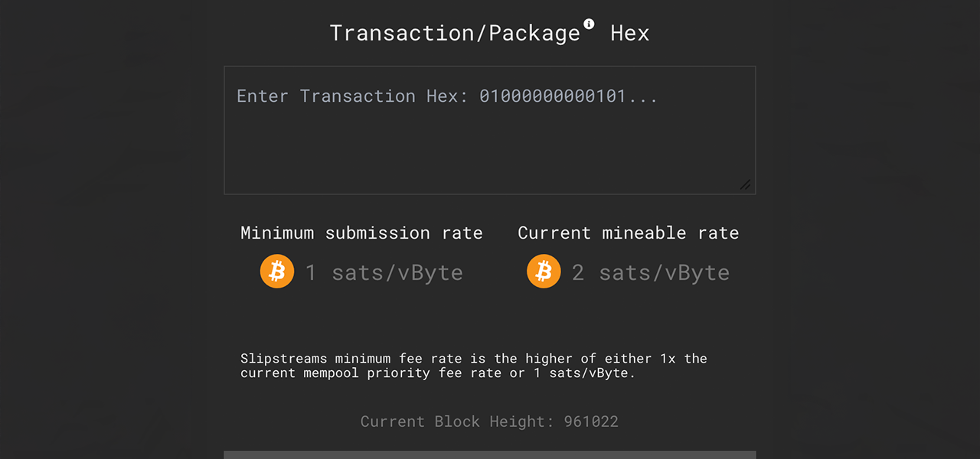Grab the textarea resize handle corner
Screen dimensions: 980x459
[x=745, y=184]
